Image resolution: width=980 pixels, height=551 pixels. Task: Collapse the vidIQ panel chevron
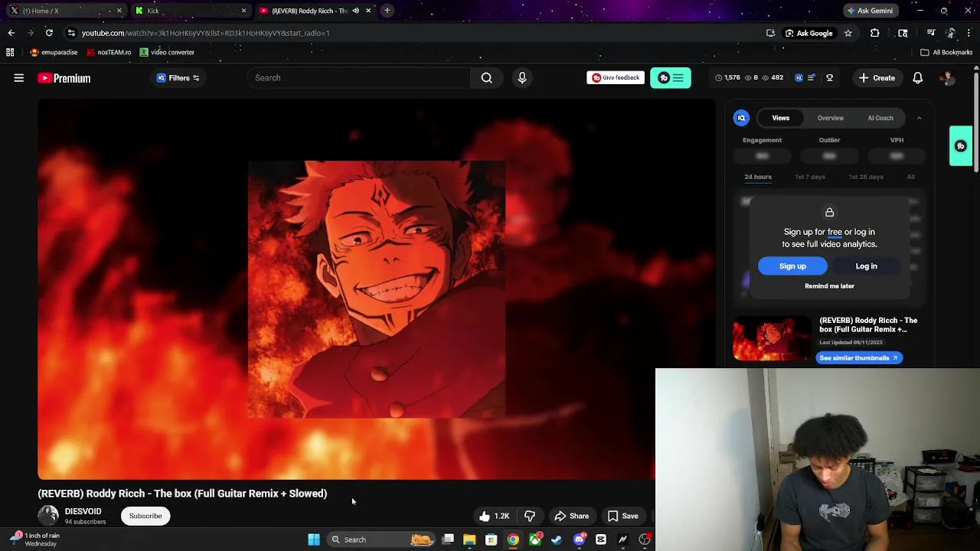[x=919, y=118]
